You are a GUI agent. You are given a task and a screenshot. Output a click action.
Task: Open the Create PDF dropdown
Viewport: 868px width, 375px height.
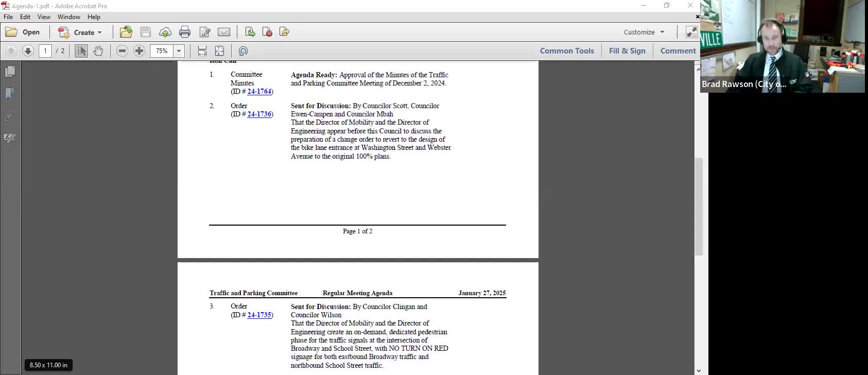(80, 32)
